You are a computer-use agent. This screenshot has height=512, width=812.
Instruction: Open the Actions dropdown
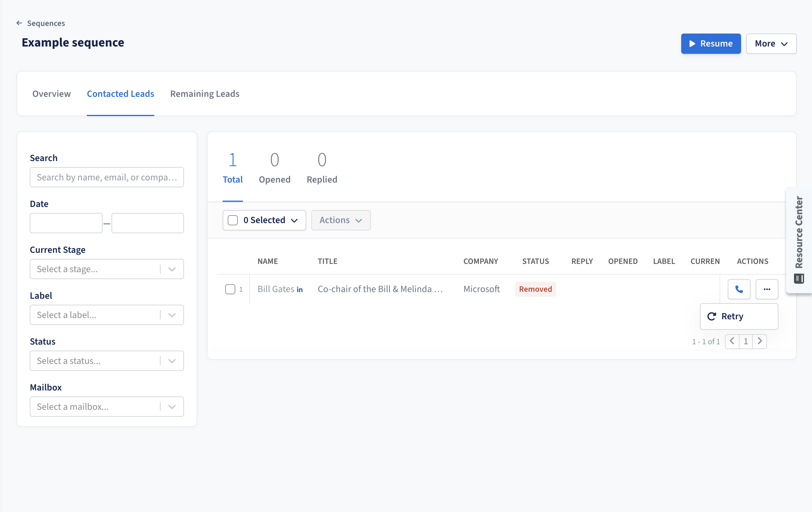[341, 220]
